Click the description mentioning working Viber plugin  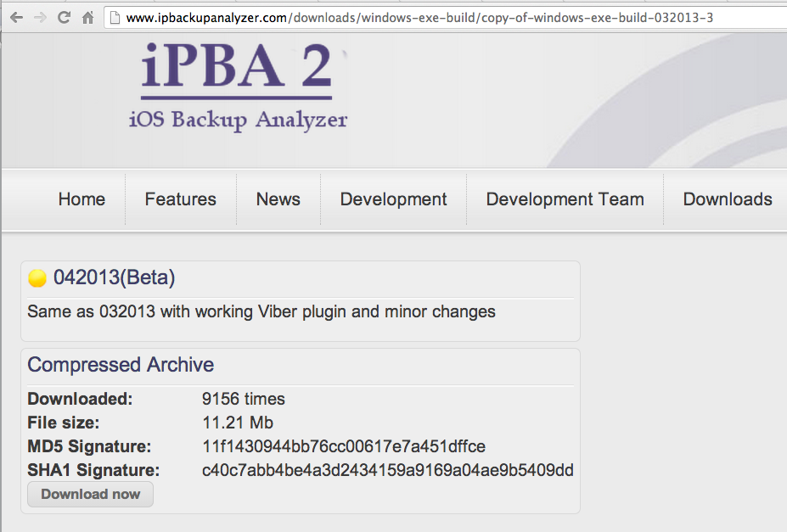[261, 311]
